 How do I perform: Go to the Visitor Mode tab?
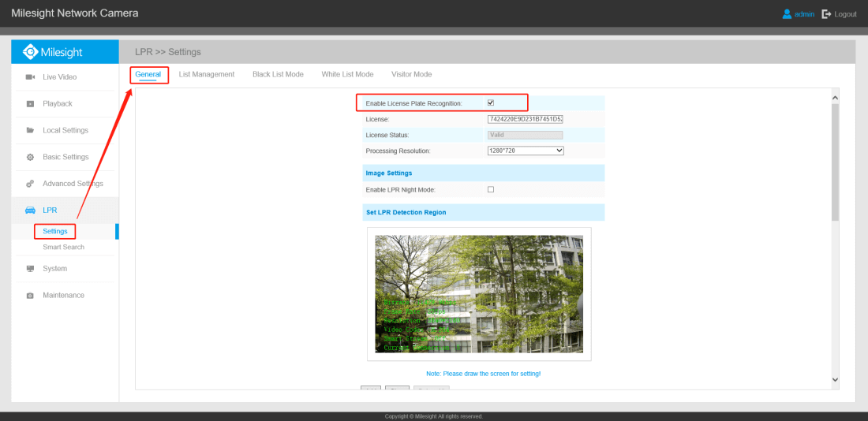click(x=411, y=74)
